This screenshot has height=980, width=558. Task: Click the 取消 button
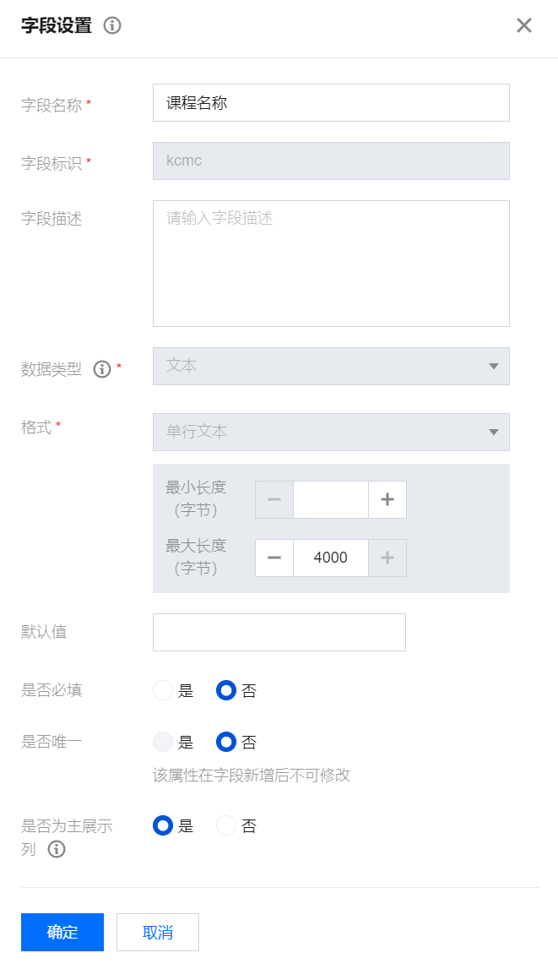pos(158,932)
